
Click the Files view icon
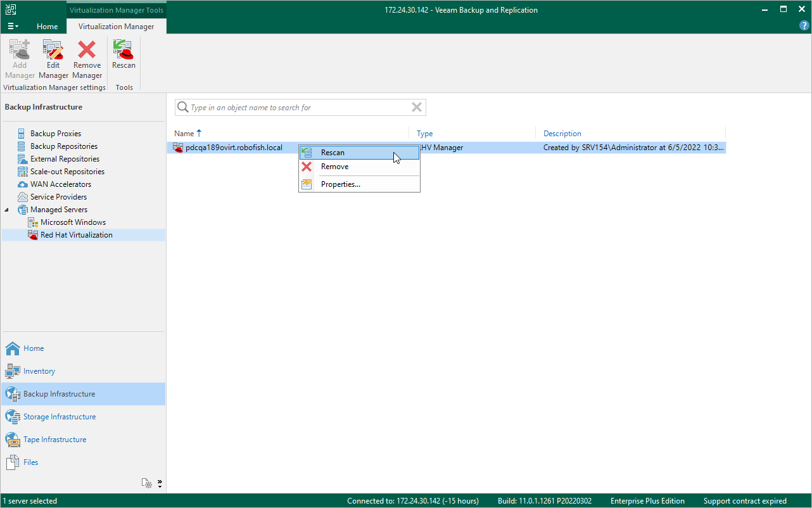[x=13, y=462]
